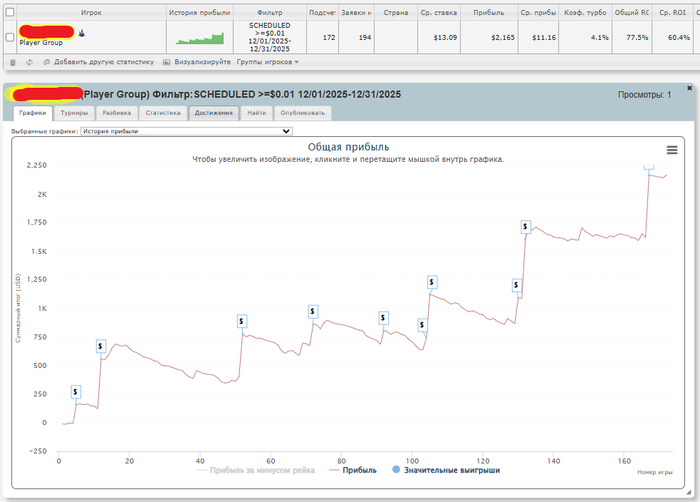Open the Турниры tab
The height and width of the screenshot is (502, 700).
click(74, 113)
